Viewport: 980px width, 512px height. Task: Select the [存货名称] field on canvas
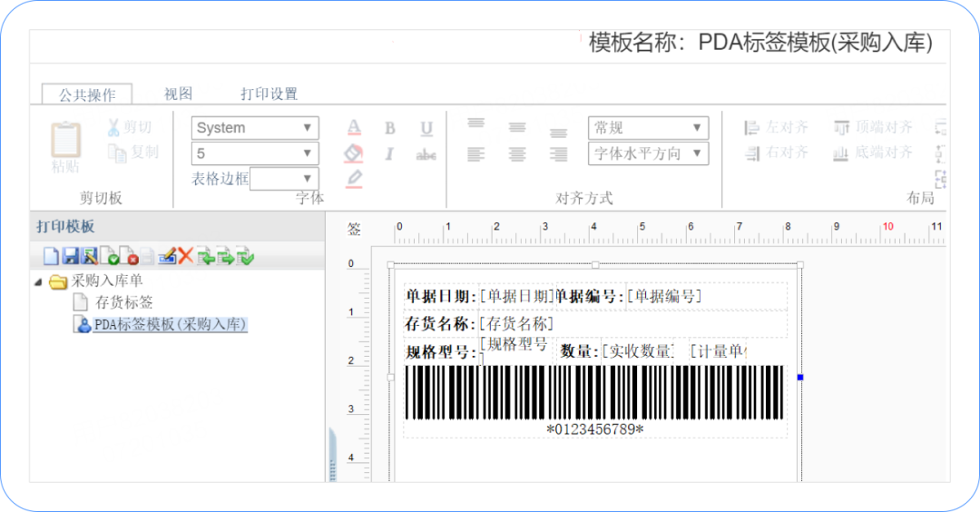[517, 324]
